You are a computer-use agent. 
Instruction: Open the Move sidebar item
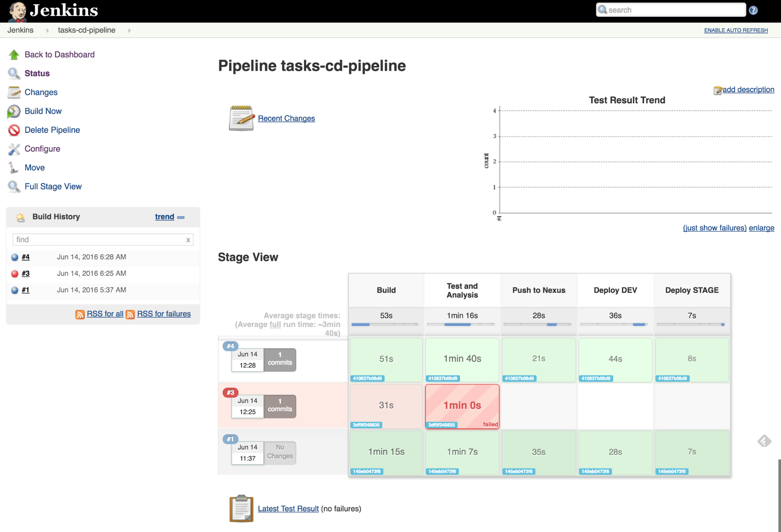(x=35, y=168)
